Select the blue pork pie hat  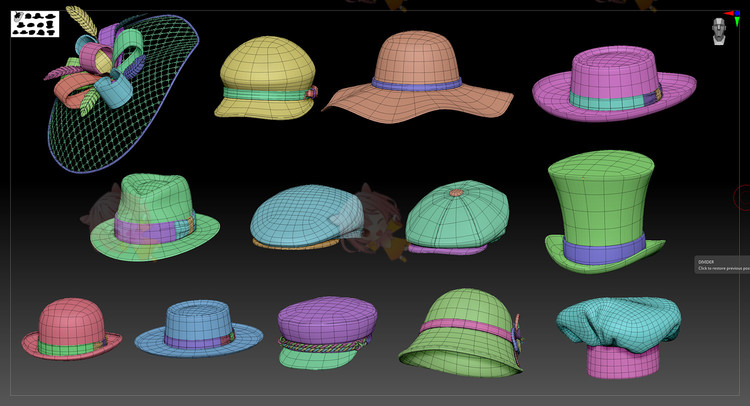197,325
